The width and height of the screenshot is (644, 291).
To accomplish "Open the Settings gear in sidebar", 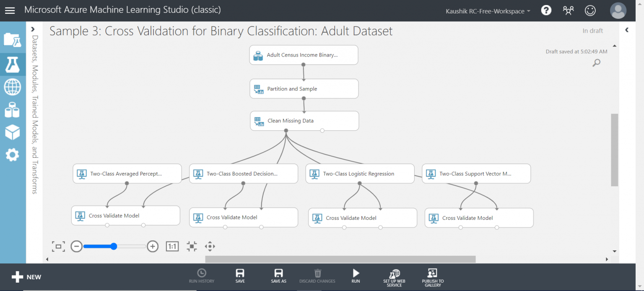I will pyautogui.click(x=12, y=155).
